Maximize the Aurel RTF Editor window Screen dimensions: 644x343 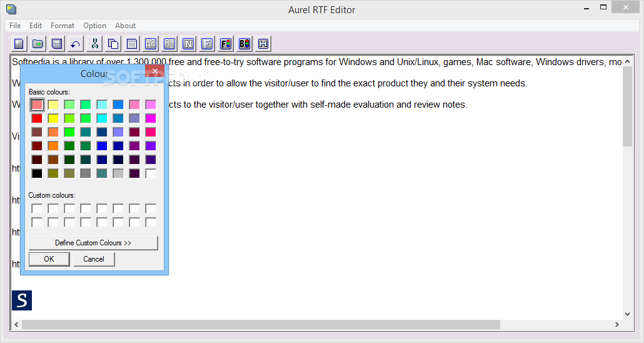click(x=603, y=8)
